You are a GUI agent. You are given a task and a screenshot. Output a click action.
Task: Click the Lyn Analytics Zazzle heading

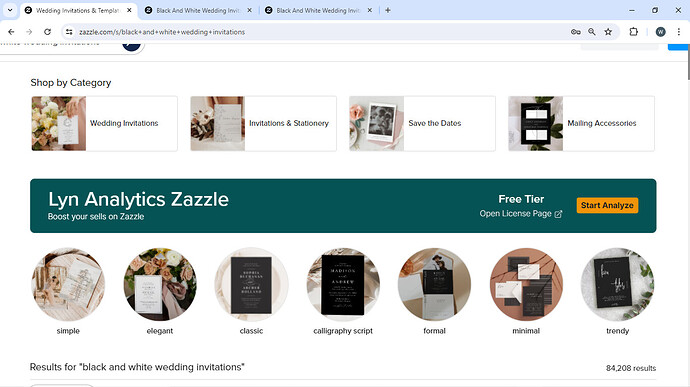point(138,199)
